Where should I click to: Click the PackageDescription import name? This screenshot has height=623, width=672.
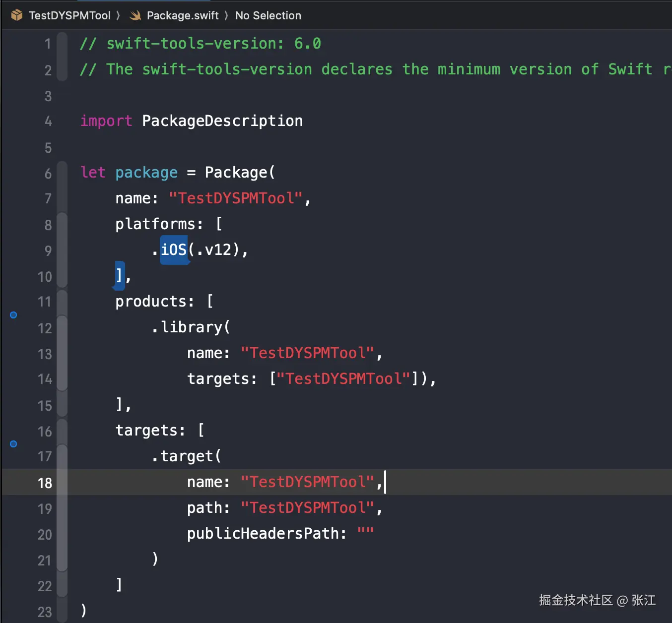click(222, 121)
